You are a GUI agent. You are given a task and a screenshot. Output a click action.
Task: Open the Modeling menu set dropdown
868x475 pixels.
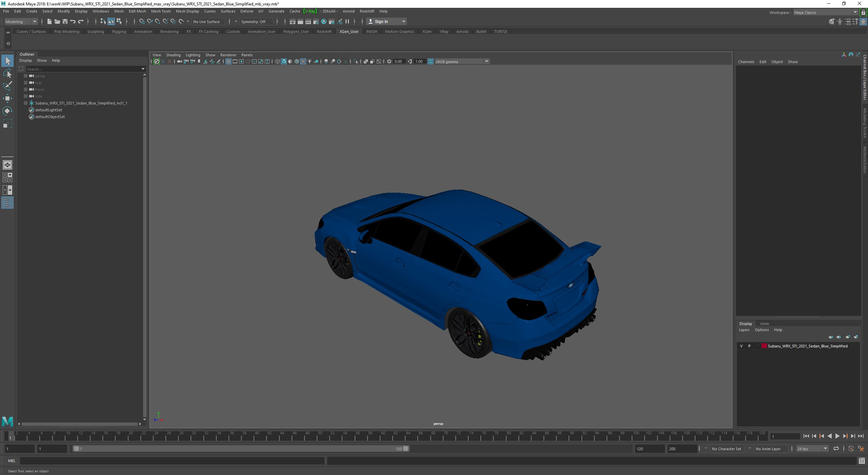[21, 21]
